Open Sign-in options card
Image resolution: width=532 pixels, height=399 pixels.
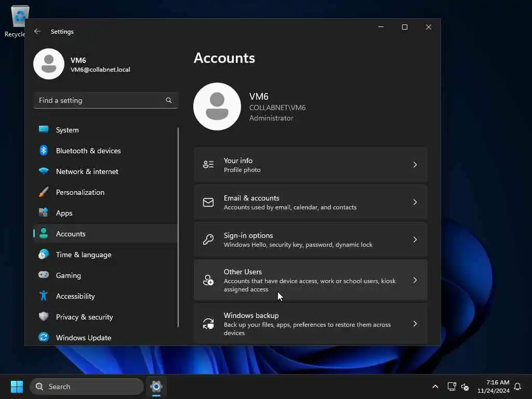click(311, 240)
